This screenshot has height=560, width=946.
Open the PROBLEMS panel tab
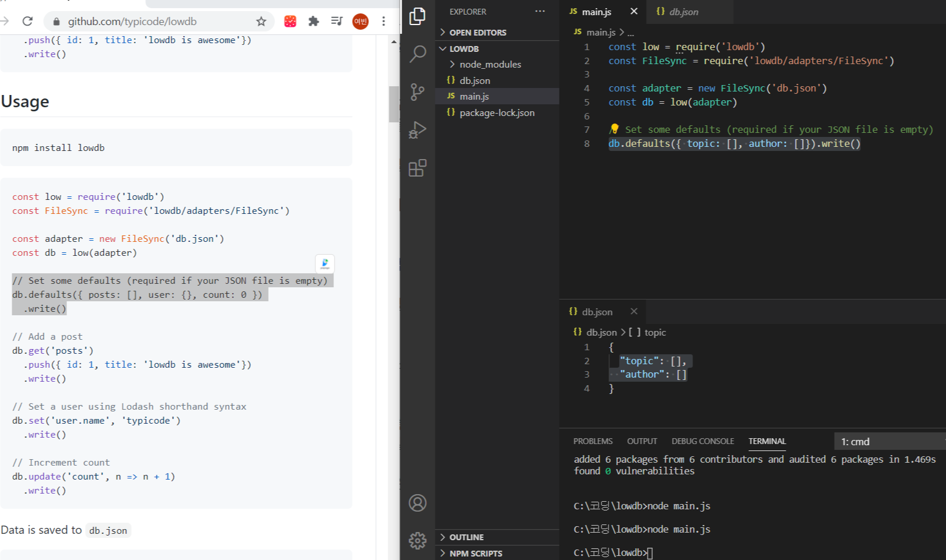[593, 441]
